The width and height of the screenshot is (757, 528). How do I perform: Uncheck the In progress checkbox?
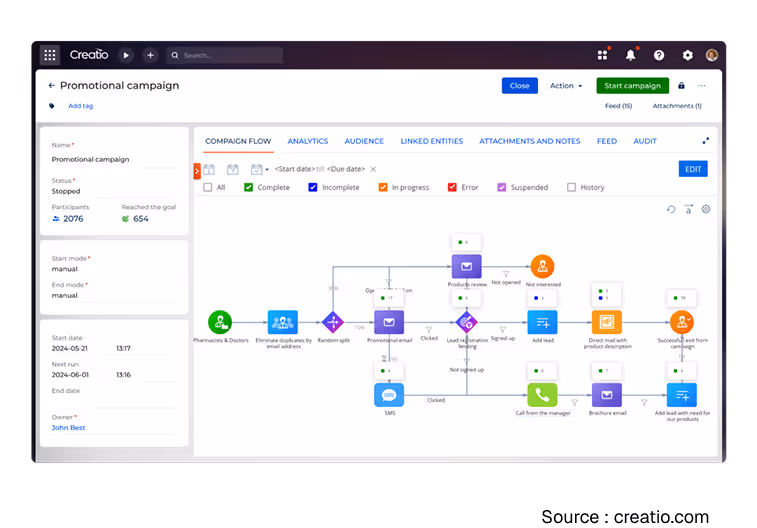(x=383, y=187)
